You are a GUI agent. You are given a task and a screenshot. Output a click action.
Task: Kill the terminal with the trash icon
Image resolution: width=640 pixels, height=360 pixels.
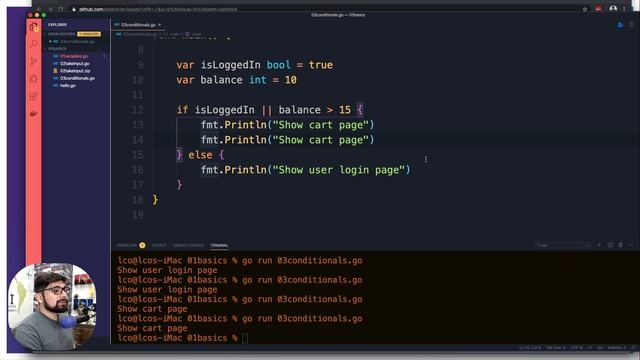620,245
